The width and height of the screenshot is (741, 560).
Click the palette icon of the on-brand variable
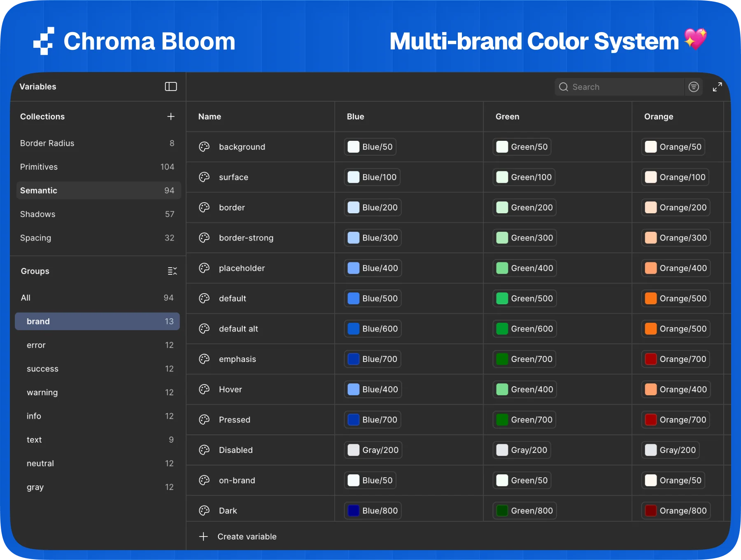(204, 481)
